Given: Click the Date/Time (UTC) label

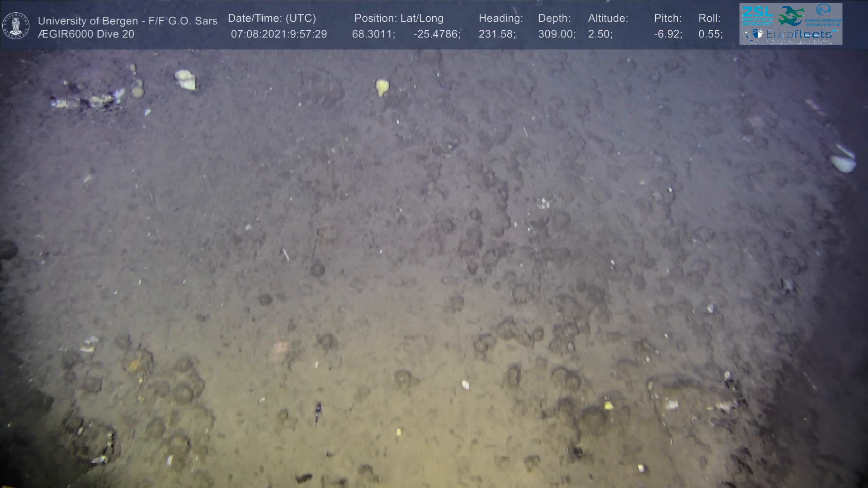Looking at the screenshot, I should (272, 19).
